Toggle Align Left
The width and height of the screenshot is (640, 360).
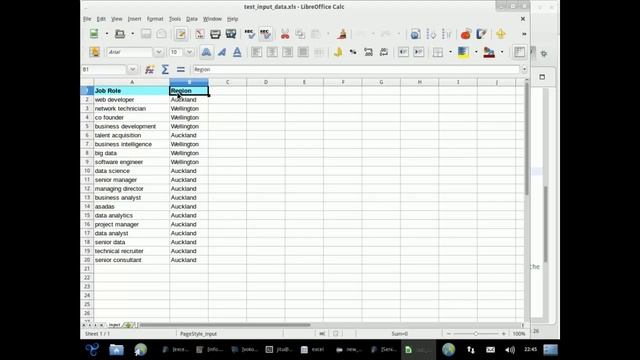256,52
